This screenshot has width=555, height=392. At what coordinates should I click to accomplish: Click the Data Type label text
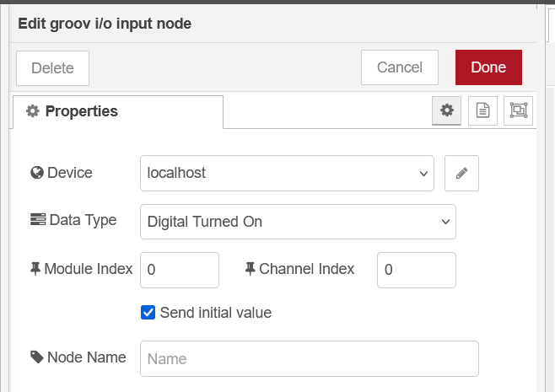pos(84,220)
